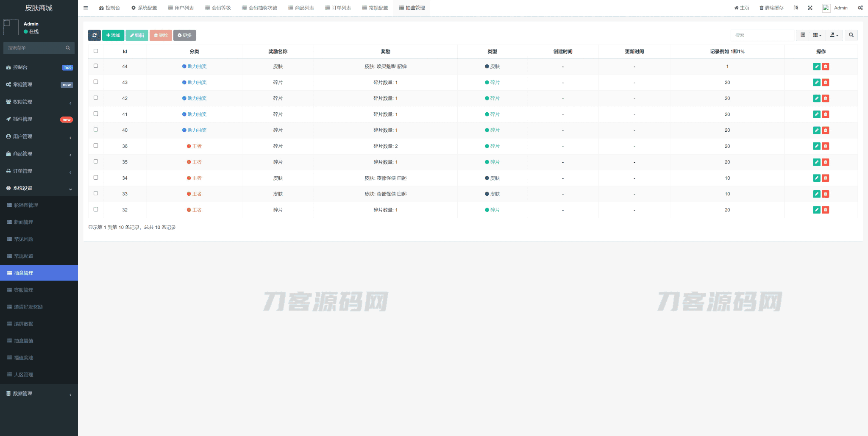Tick the checkbox for row Id 32
868x436 pixels.
point(96,209)
